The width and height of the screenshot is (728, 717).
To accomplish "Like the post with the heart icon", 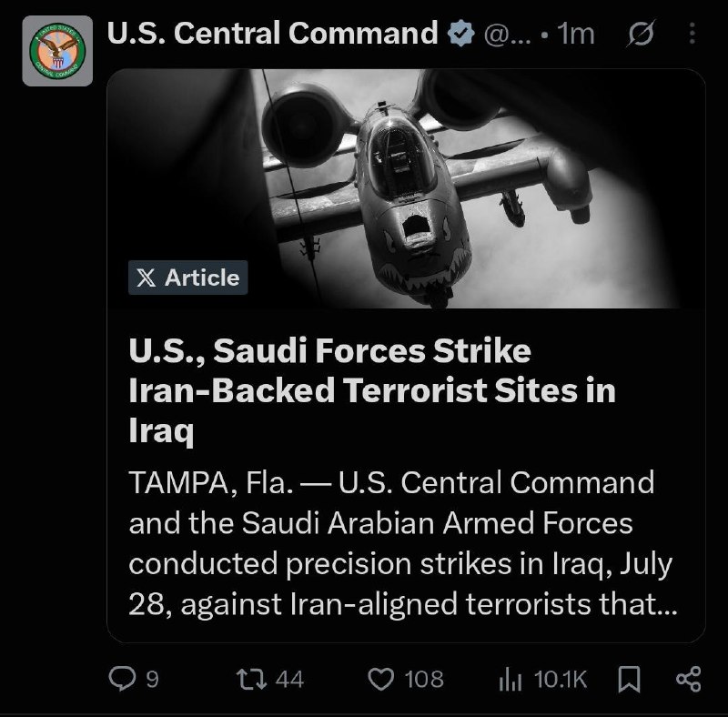I will (380, 679).
